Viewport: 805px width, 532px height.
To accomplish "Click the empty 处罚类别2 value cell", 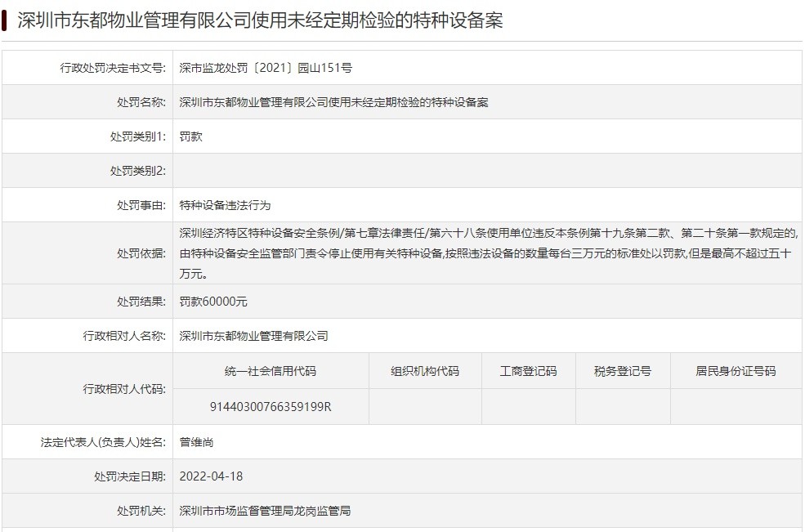I will click(x=487, y=171).
